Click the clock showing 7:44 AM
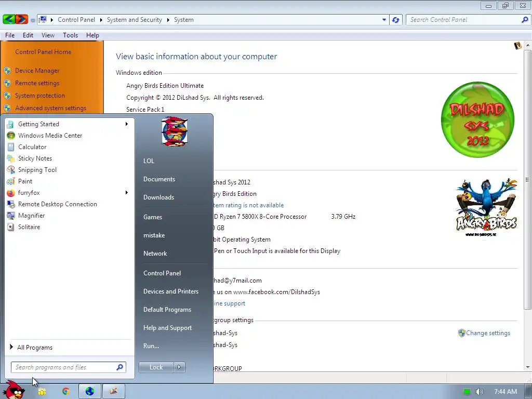Viewport: 532px width, 399px height. coord(506,392)
